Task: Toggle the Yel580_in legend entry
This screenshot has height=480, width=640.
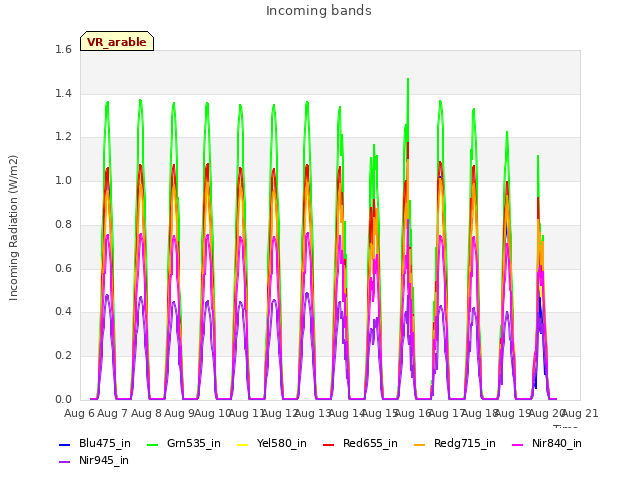Action: point(272,443)
